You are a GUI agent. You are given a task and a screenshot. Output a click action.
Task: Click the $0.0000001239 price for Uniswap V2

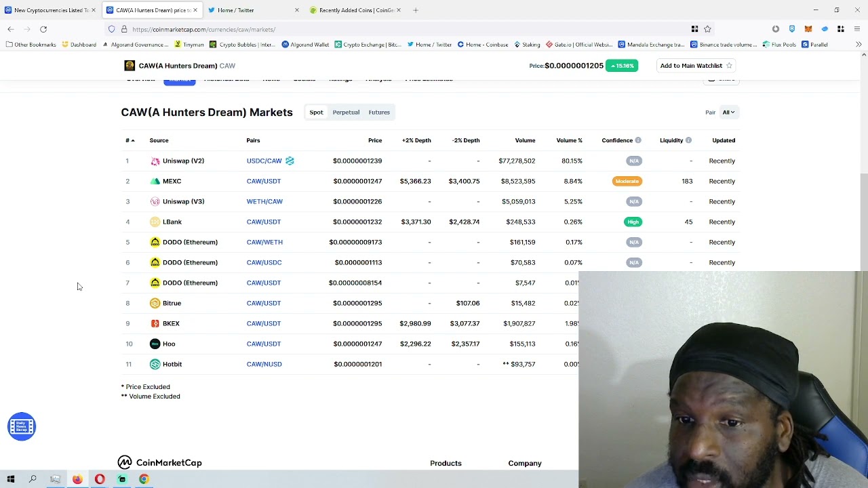point(357,161)
